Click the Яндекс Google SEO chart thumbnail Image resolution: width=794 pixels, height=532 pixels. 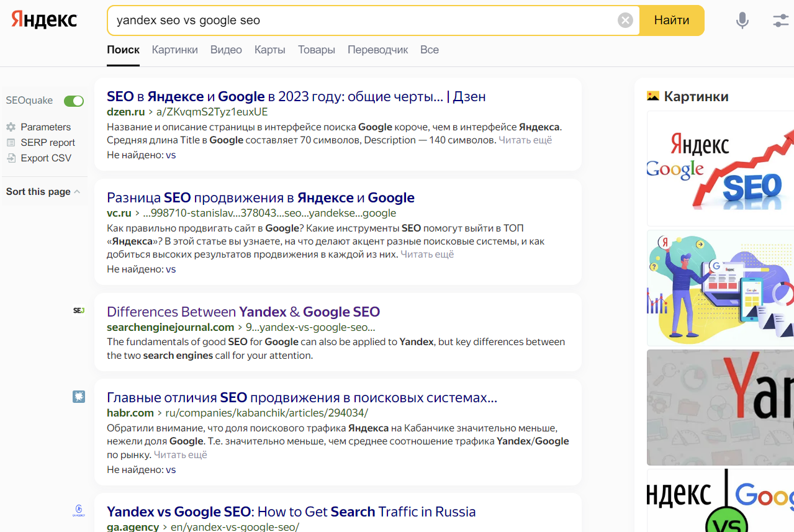pyautogui.click(x=720, y=168)
